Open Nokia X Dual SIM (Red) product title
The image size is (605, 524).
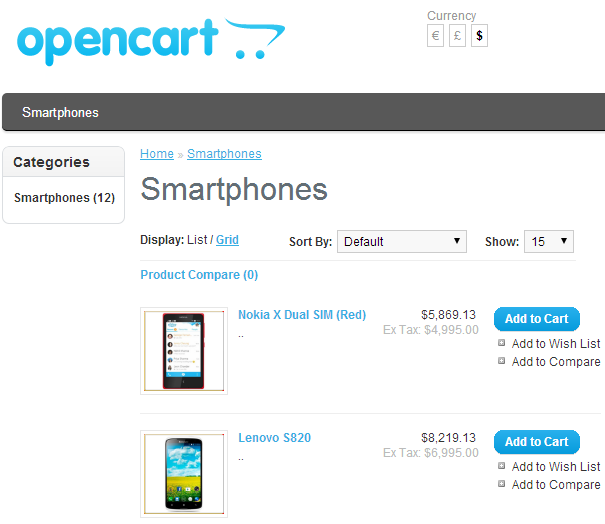click(x=302, y=314)
